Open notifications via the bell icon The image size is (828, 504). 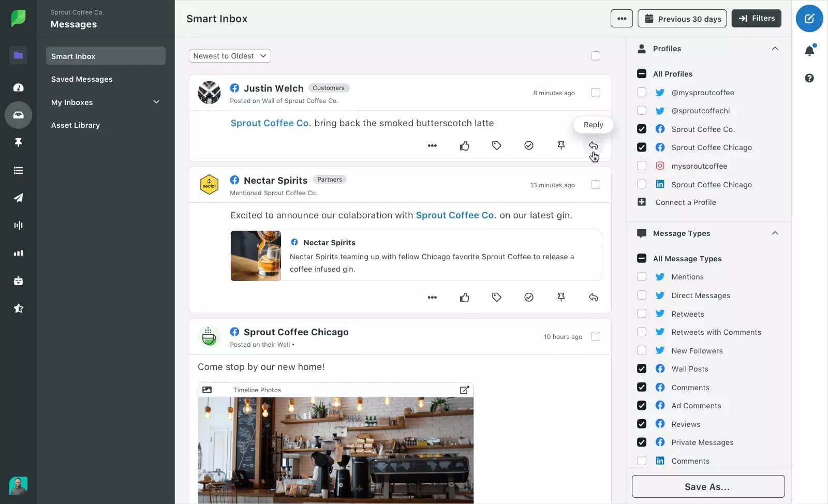pos(810,50)
